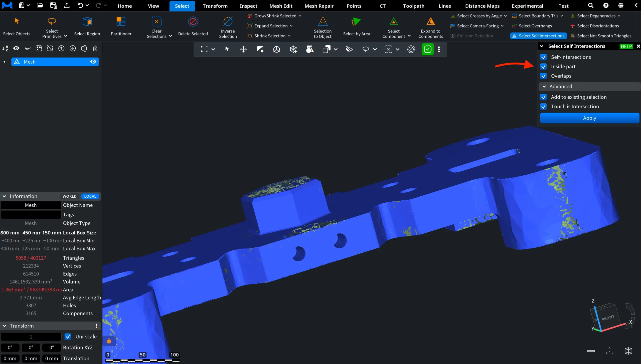
Task: Click the pointer cursor viewport tool
Action: tap(227, 49)
